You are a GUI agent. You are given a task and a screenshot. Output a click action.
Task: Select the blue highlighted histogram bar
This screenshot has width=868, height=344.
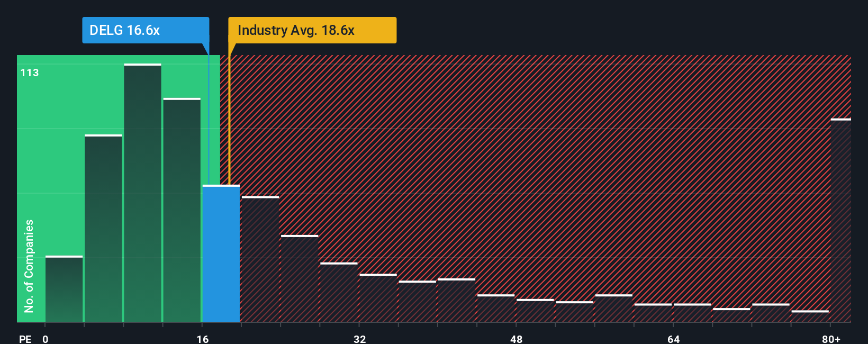click(221, 254)
